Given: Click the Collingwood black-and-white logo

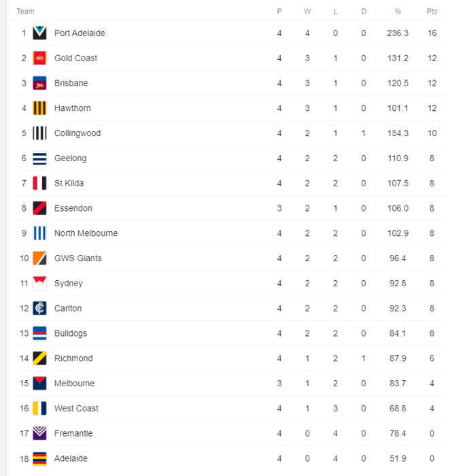Looking at the screenshot, I should 40,133.
